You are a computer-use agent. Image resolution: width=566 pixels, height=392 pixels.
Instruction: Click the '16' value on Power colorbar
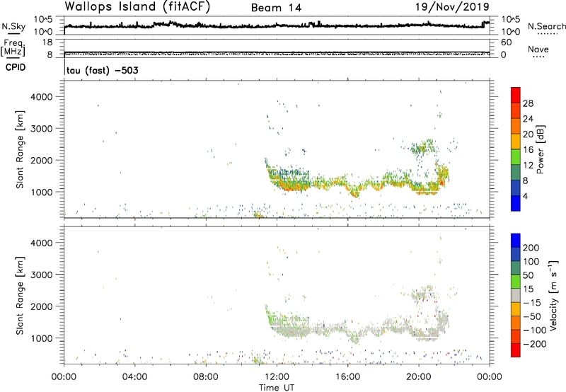528,150
